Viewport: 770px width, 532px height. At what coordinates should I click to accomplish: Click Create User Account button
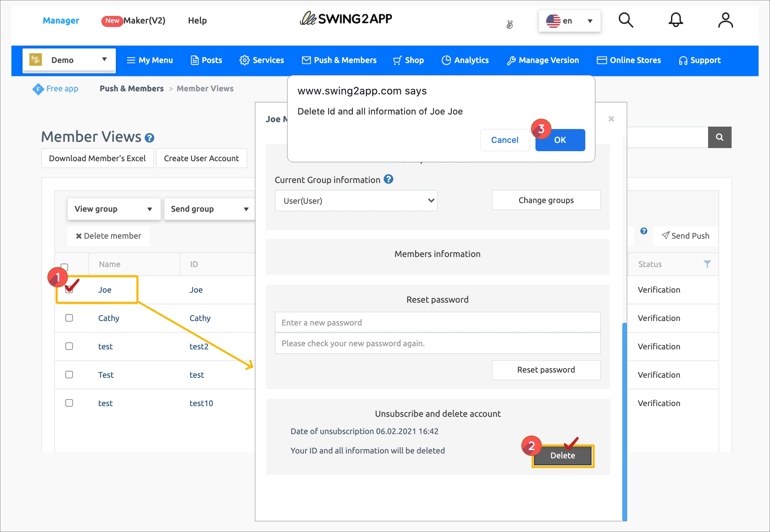[x=201, y=158]
